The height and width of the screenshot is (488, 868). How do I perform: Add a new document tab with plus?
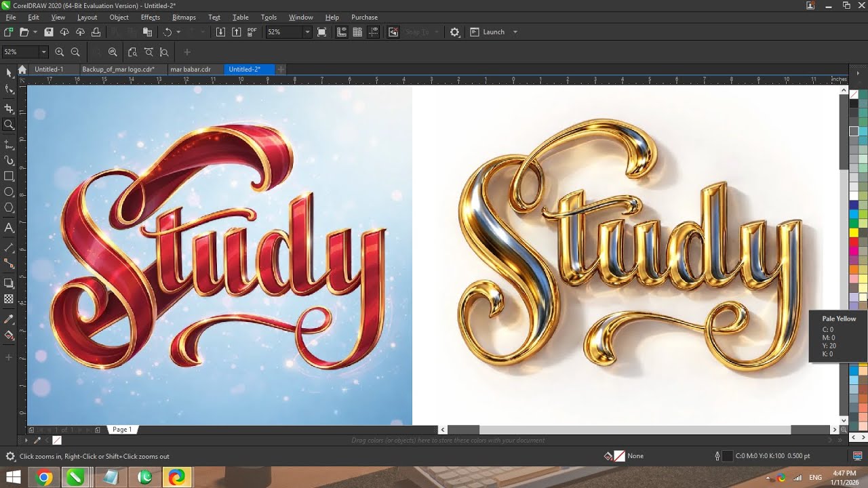click(x=281, y=69)
